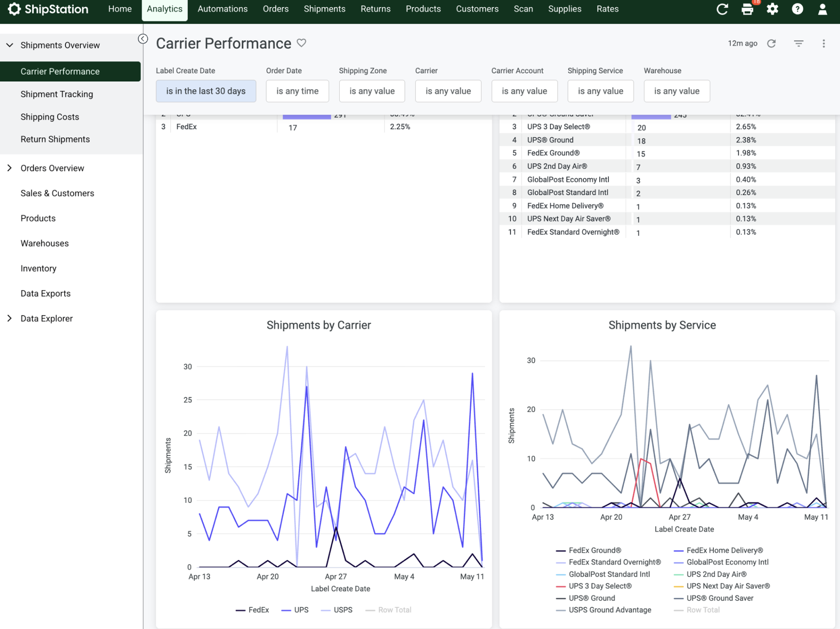Open the Shipping Service filter dropdown
The image size is (840, 629).
[600, 91]
